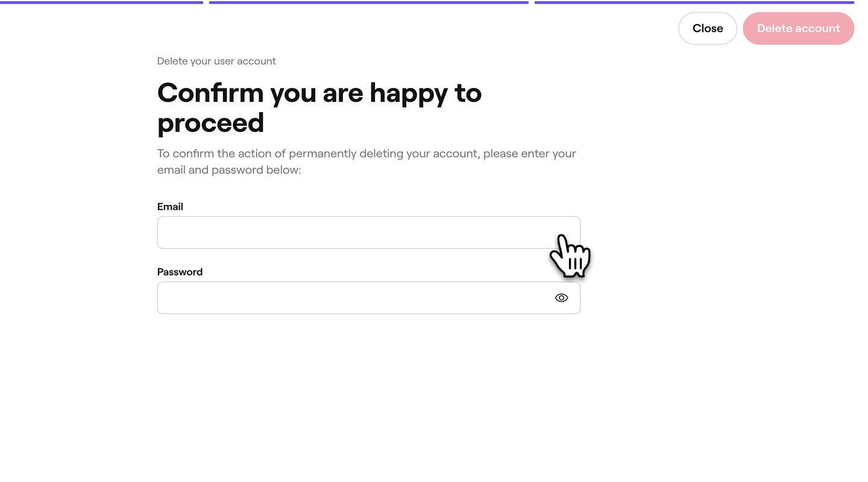Click the 'email and password below:' text
Image resolution: width=868 pixels, height=482 pixels.
[228, 170]
